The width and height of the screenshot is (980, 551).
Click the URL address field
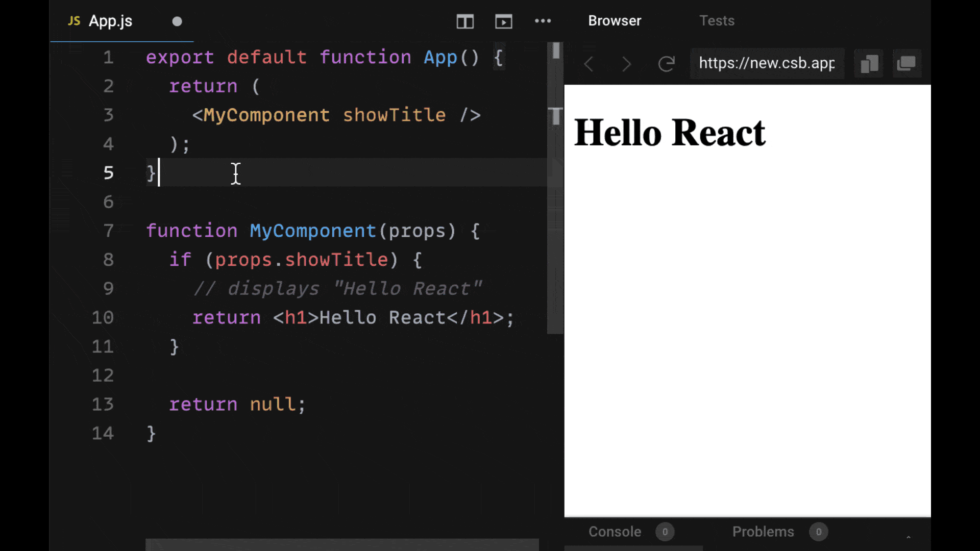tap(766, 63)
